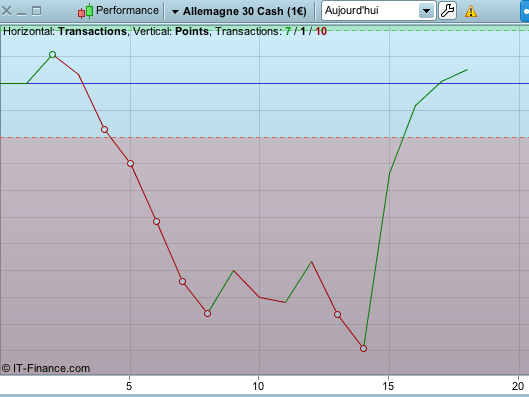Select the lowest red marker at transaction 14
This screenshot has width=529, height=397.
363,348
